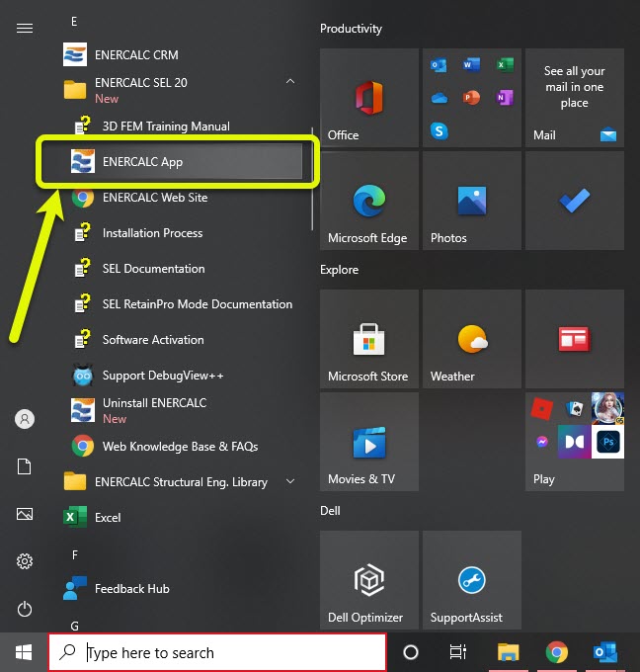Open Task View on taskbar
640x672 pixels.
[458, 652]
